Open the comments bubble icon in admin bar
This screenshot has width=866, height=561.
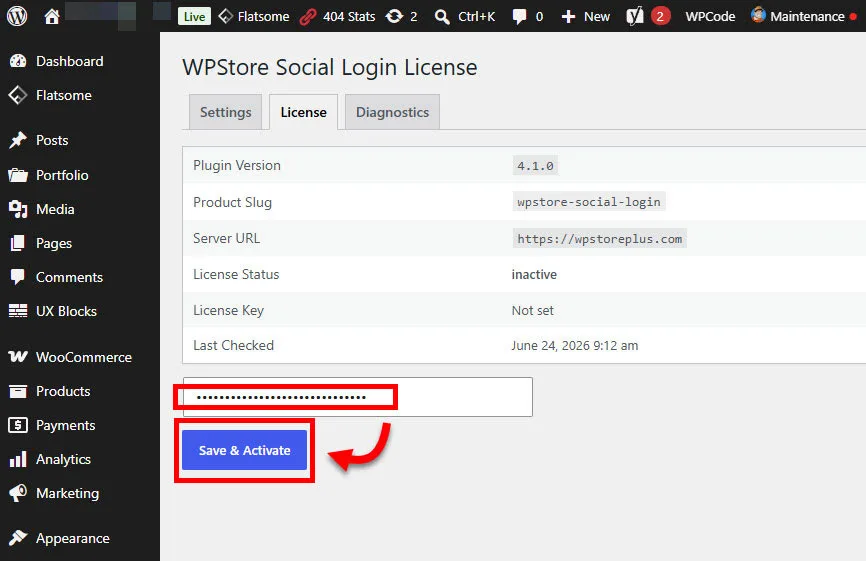click(519, 17)
